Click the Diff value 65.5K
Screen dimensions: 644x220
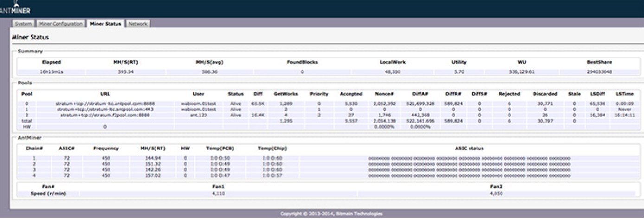258,104
